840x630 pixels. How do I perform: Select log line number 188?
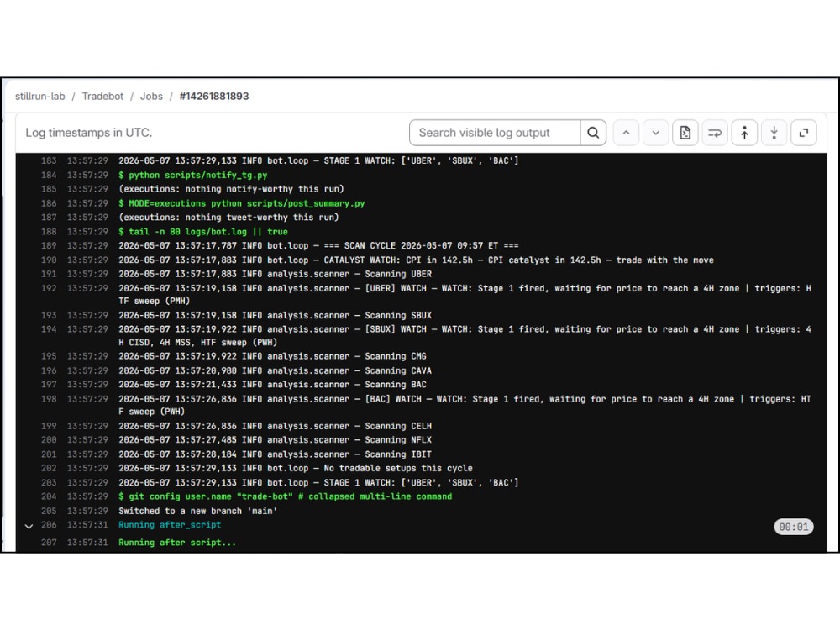pos(49,232)
